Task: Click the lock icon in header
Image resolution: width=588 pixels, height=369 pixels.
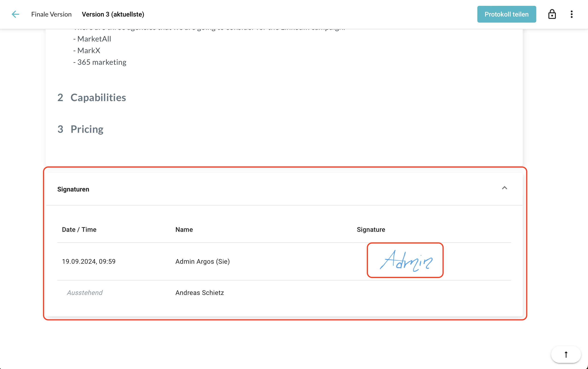Action: [x=552, y=14]
